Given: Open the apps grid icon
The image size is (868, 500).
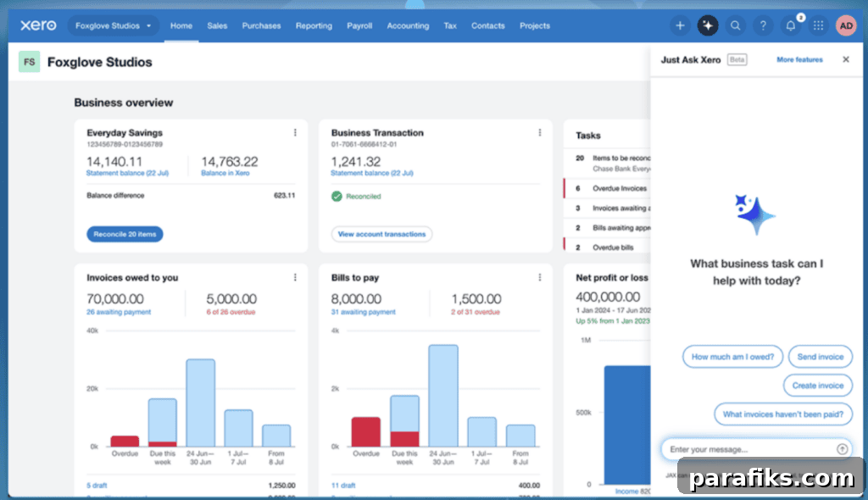Looking at the screenshot, I should (818, 25).
